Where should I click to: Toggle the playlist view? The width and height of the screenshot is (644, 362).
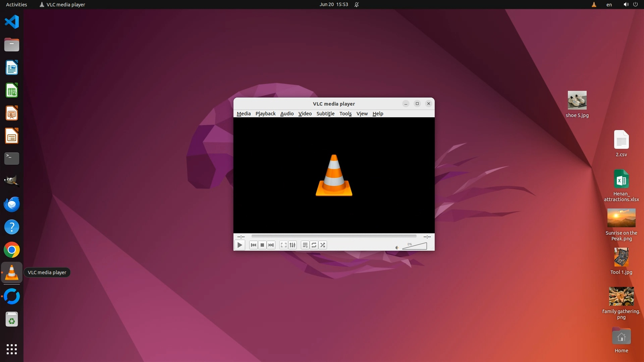305,245
